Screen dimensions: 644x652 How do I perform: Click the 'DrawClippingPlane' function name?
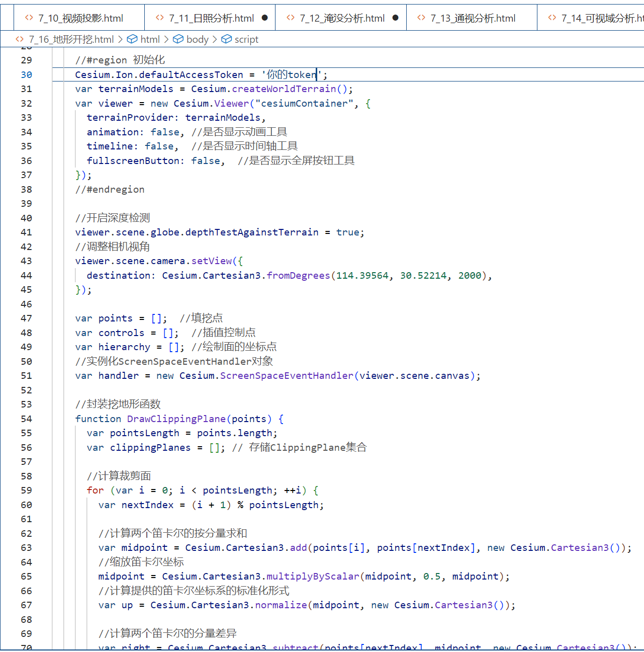pos(176,419)
